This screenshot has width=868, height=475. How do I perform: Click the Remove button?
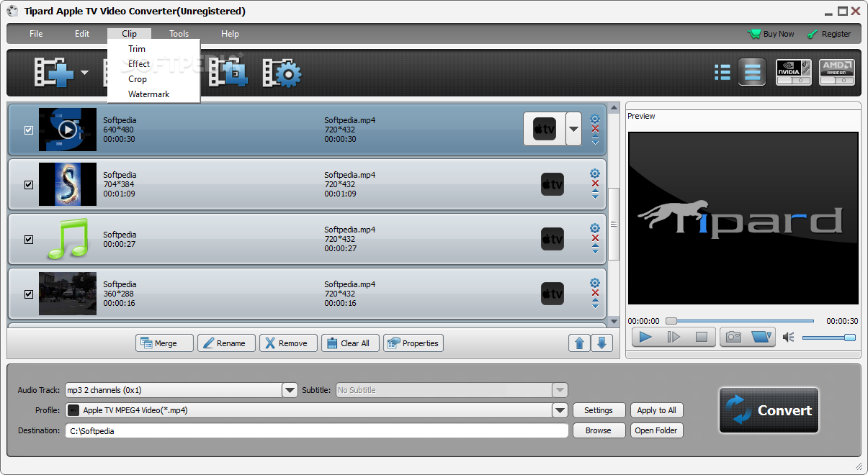(x=288, y=343)
